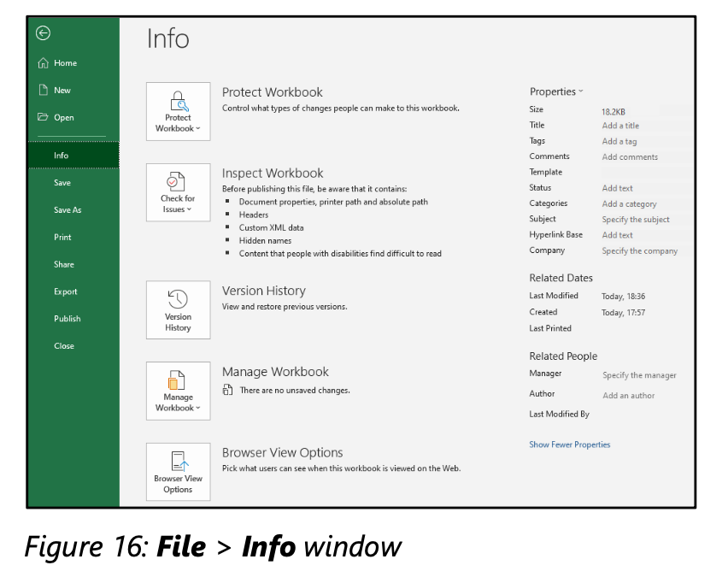
Task: Click the Open folder icon
Action: (43, 118)
